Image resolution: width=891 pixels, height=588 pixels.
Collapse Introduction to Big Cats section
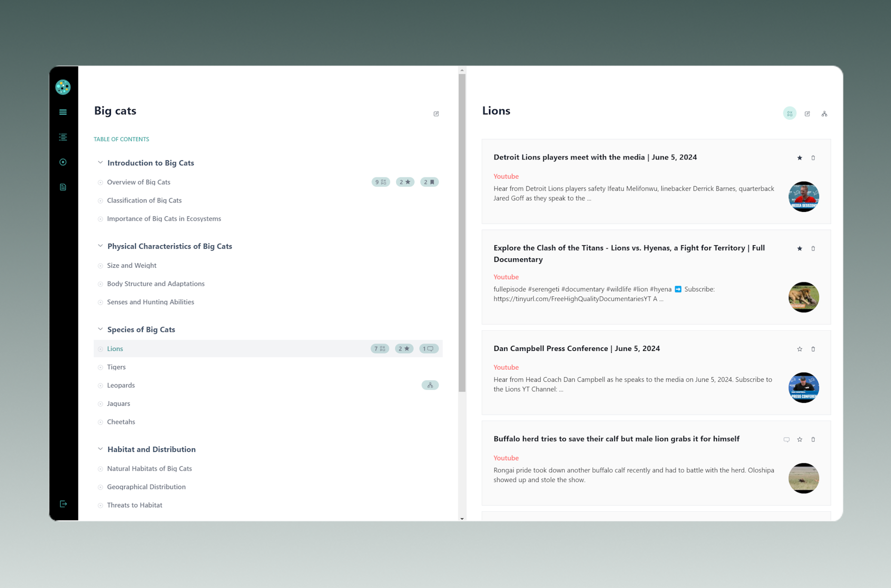pyautogui.click(x=100, y=162)
